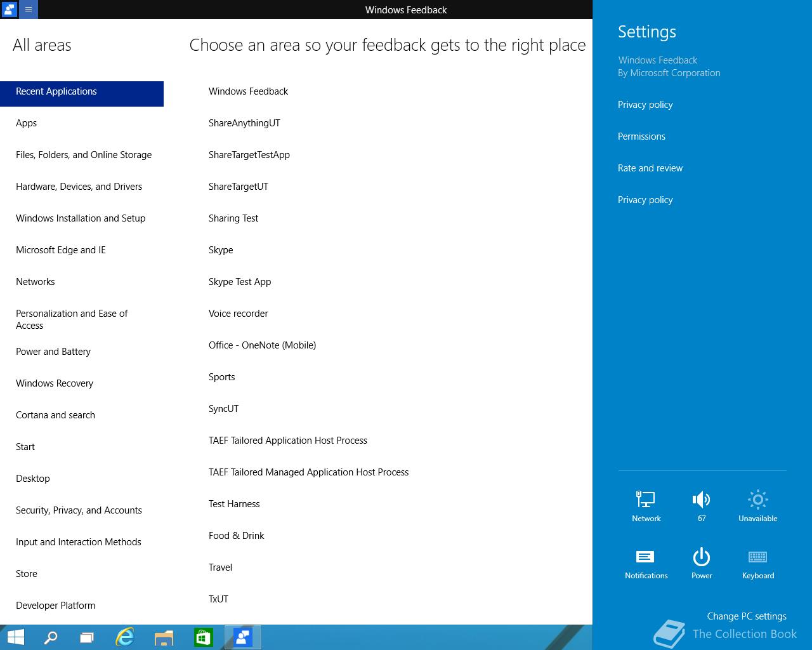812x650 pixels.
Task: Choose SyncUT application
Action: pyautogui.click(x=223, y=409)
